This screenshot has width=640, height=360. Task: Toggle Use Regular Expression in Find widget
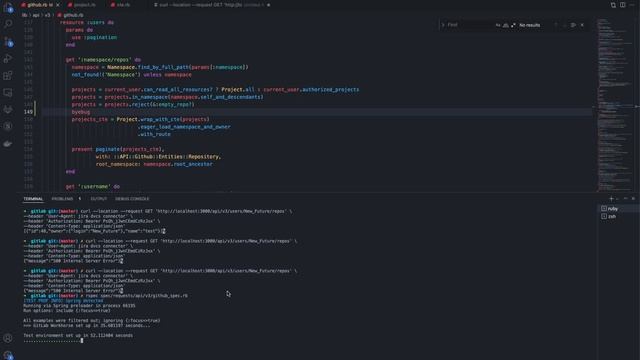(513, 25)
